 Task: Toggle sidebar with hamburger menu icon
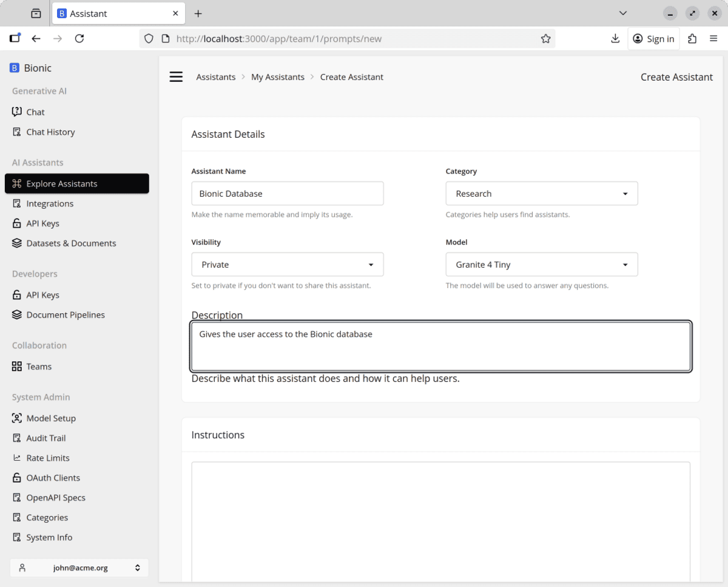point(176,77)
